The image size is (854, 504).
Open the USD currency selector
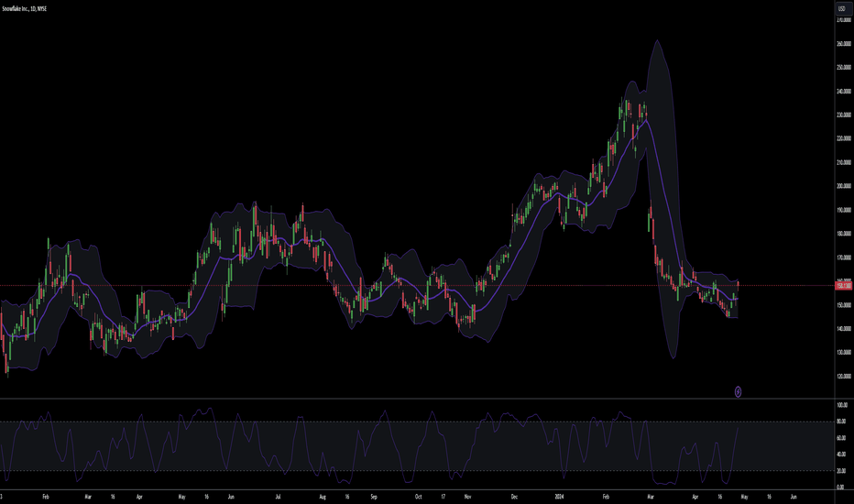(x=841, y=9)
